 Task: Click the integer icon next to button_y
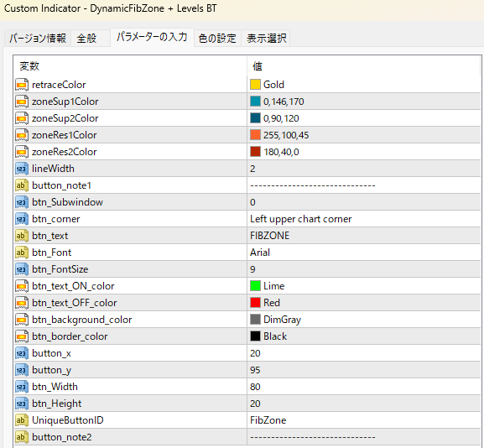point(22,370)
